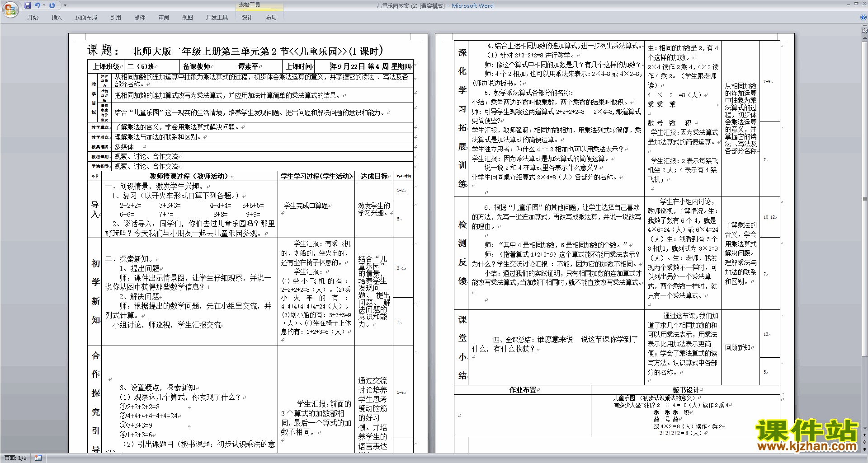The image size is (868, 463).
Task: Open the 插入 ribbon tab
Action: pyautogui.click(x=57, y=18)
